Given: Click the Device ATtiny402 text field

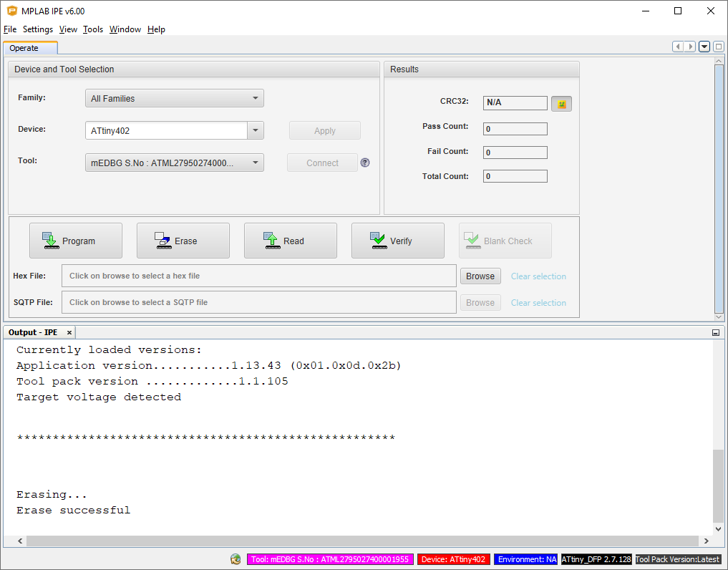Looking at the screenshot, I should tap(166, 130).
